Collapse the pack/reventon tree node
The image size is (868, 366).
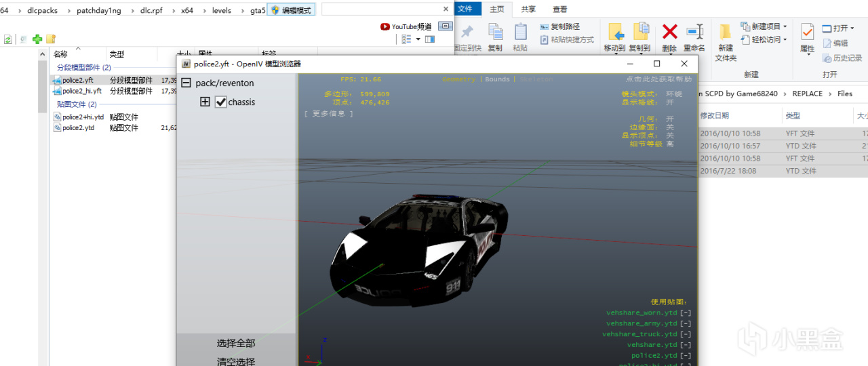186,83
